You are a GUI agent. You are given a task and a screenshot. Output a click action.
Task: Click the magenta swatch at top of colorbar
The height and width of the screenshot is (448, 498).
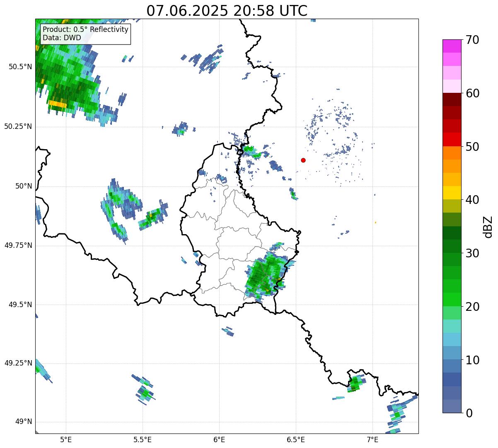click(452, 46)
